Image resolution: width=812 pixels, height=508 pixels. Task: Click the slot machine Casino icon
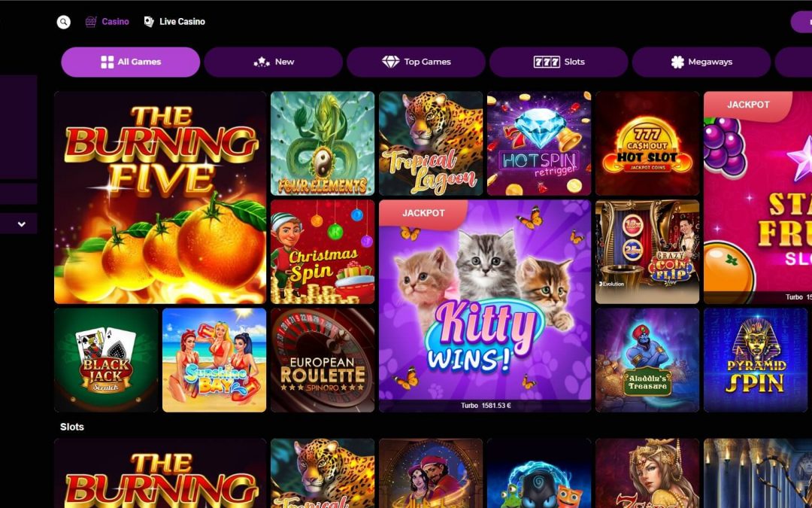91,22
